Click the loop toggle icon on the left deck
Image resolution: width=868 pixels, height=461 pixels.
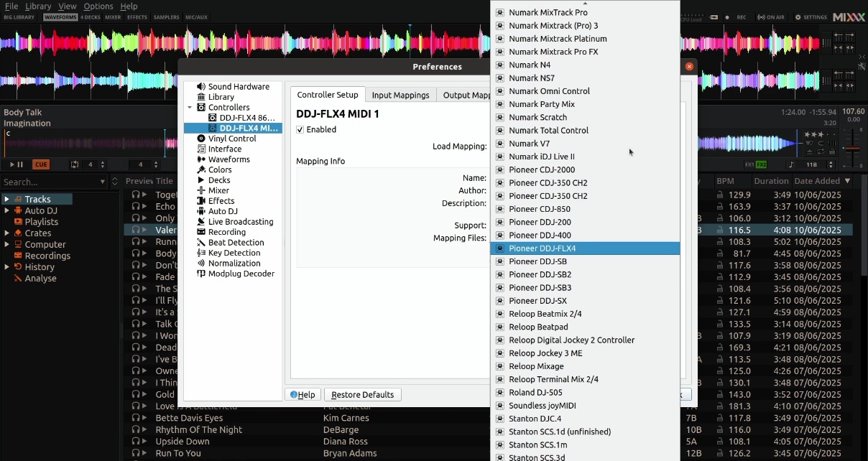(75, 164)
